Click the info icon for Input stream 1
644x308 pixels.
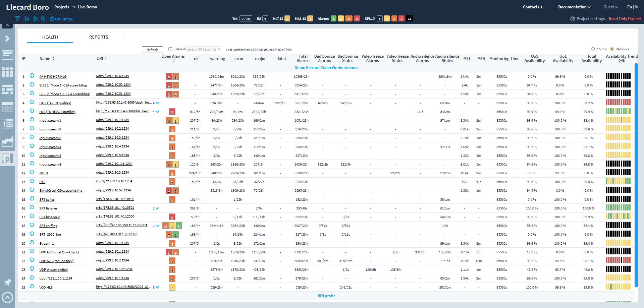(32, 120)
